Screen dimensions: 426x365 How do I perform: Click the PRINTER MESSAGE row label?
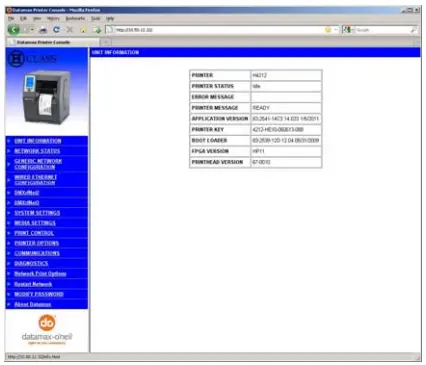tap(215, 108)
